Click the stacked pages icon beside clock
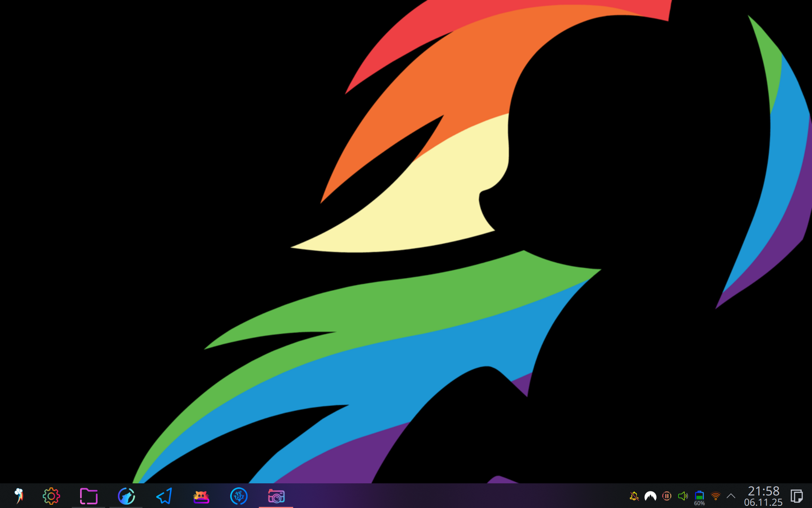Viewport: 812px width, 508px height. (x=796, y=496)
